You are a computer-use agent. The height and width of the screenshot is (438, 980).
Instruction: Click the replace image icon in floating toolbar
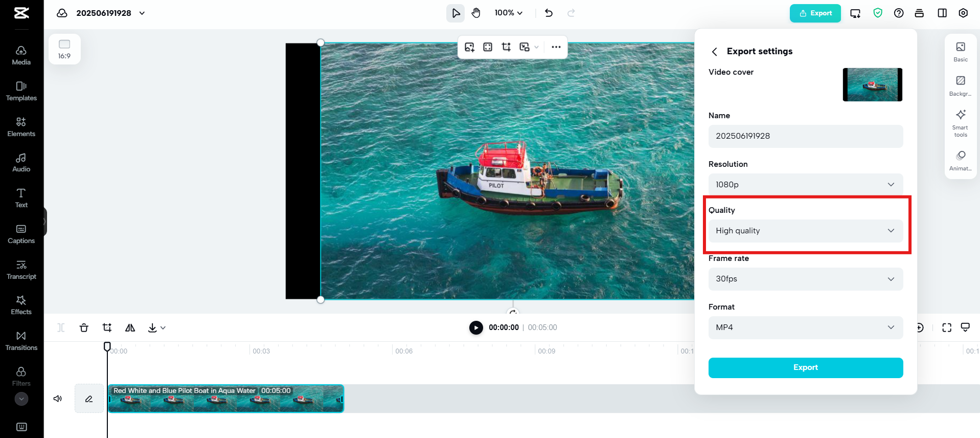469,47
